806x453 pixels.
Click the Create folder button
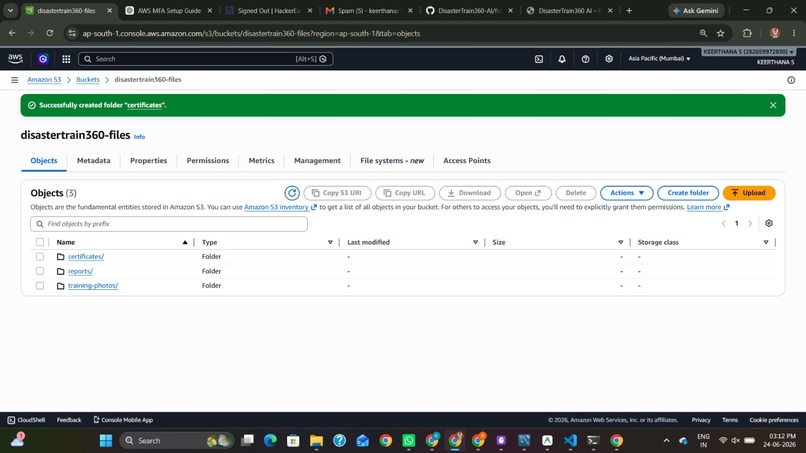coord(688,193)
